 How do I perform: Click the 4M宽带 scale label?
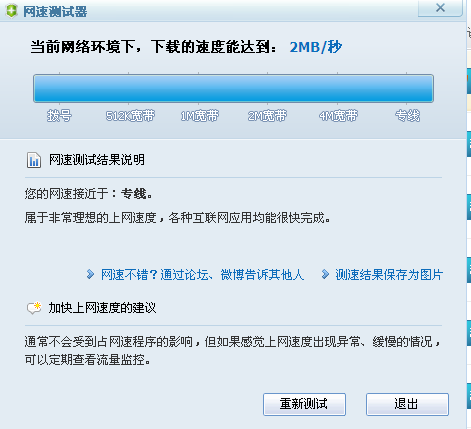[338, 116]
